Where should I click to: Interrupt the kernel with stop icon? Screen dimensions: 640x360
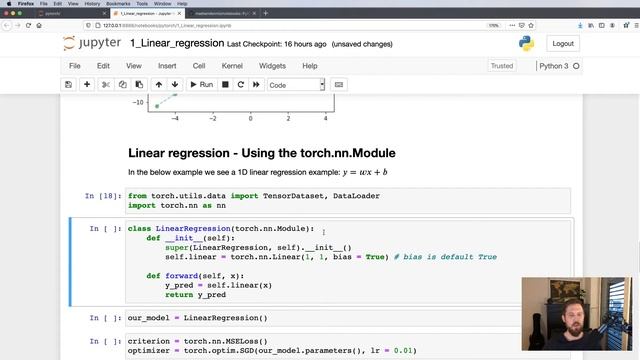click(225, 84)
